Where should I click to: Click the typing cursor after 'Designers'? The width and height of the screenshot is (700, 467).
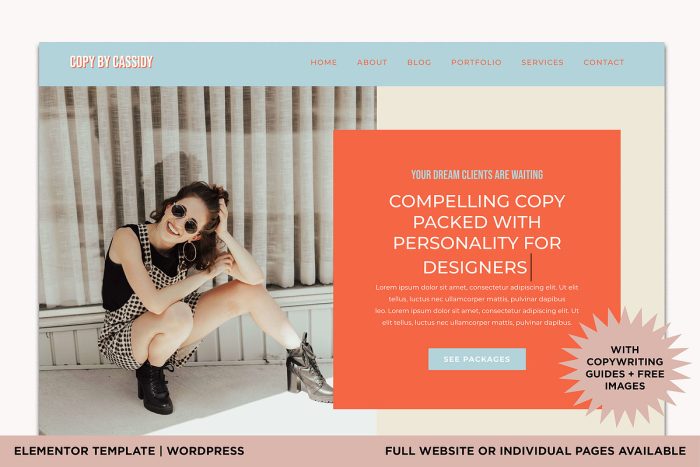(531, 267)
